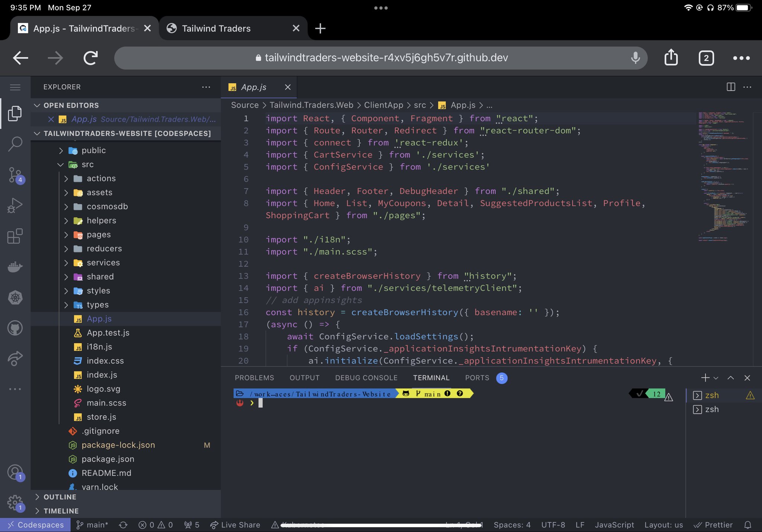
Task: Switch to the Output panel tab
Action: (x=304, y=378)
